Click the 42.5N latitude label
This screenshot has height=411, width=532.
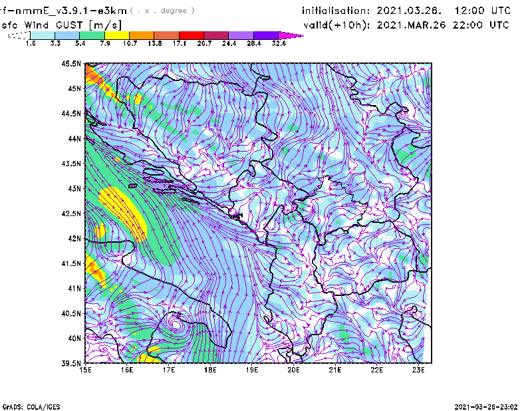[71, 213]
